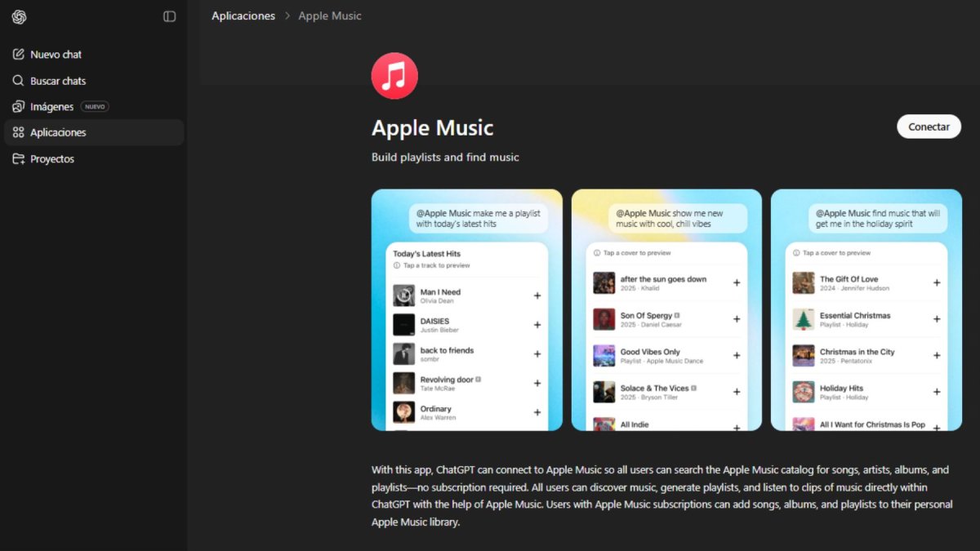Click the breadcrumb chevron separator
Image resolution: width=980 pixels, height=551 pixels.
pyautogui.click(x=287, y=16)
